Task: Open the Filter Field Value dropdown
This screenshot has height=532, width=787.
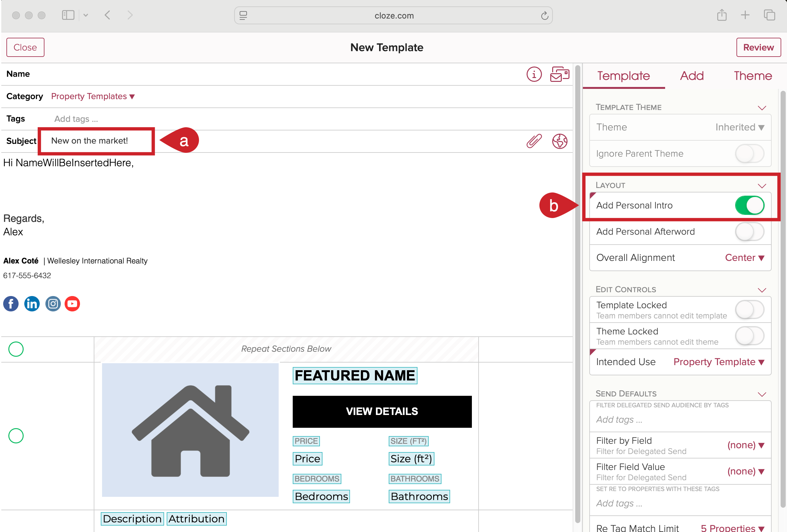Action: 746,471
